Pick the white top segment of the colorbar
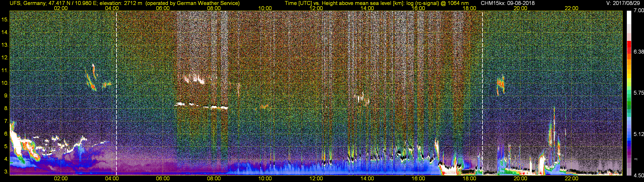Viewport: 644px width, 182px height. (629, 18)
